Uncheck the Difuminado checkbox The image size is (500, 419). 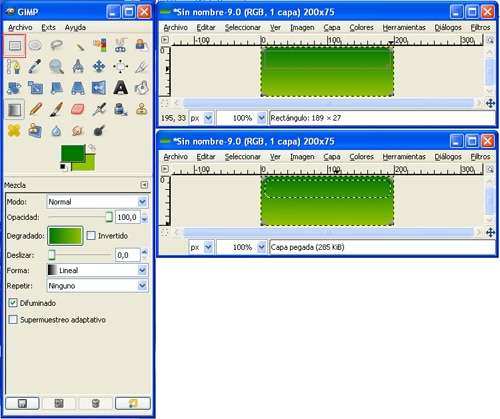[13, 303]
